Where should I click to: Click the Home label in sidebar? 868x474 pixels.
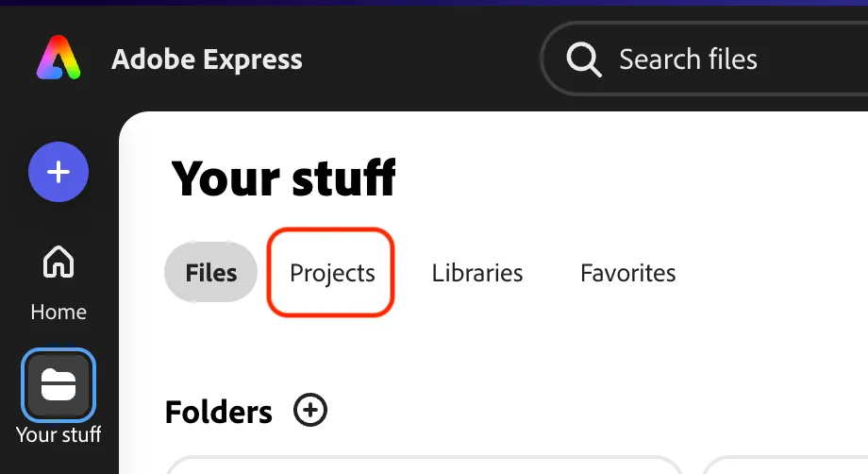(58, 313)
